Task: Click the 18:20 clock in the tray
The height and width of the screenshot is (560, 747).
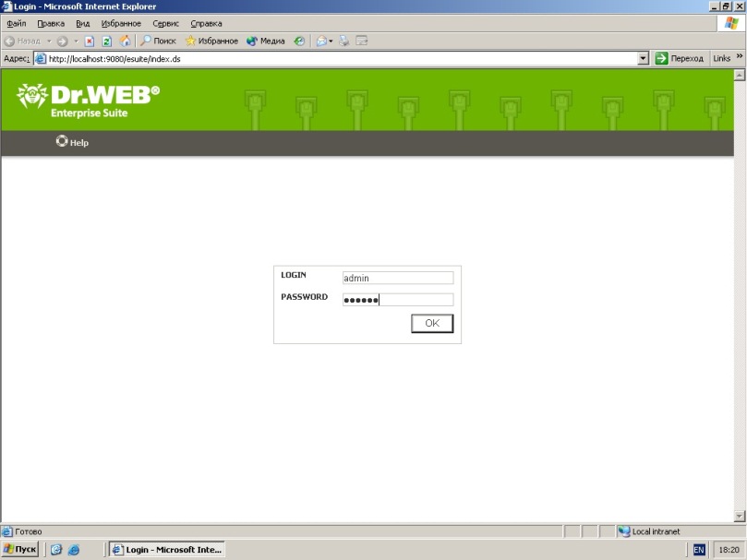Action: point(729,550)
